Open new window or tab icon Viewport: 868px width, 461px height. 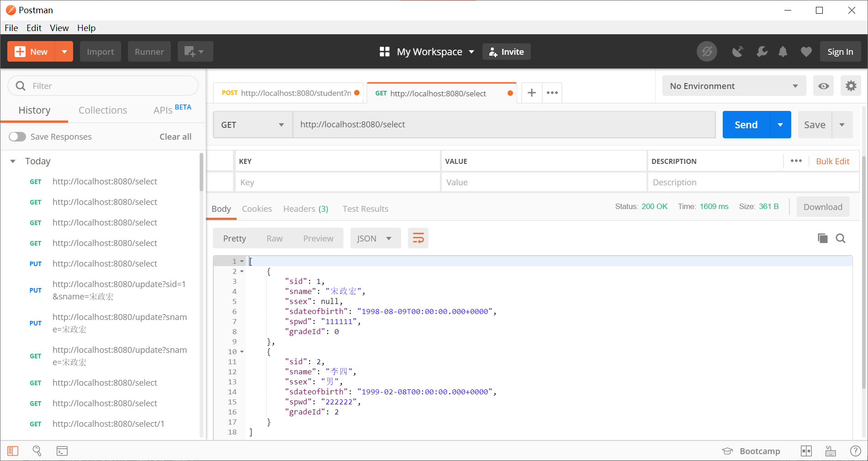click(196, 52)
